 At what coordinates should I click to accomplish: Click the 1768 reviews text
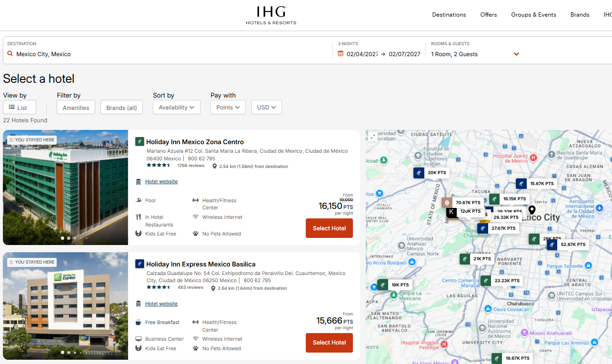tap(191, 166)
